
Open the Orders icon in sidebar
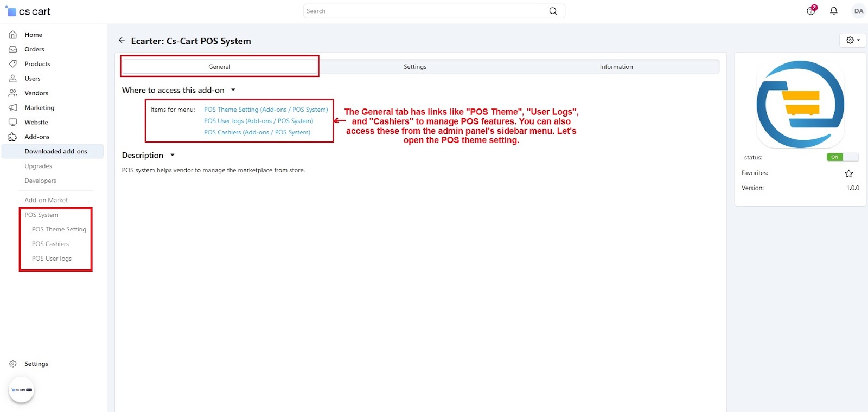click(13, 49)
